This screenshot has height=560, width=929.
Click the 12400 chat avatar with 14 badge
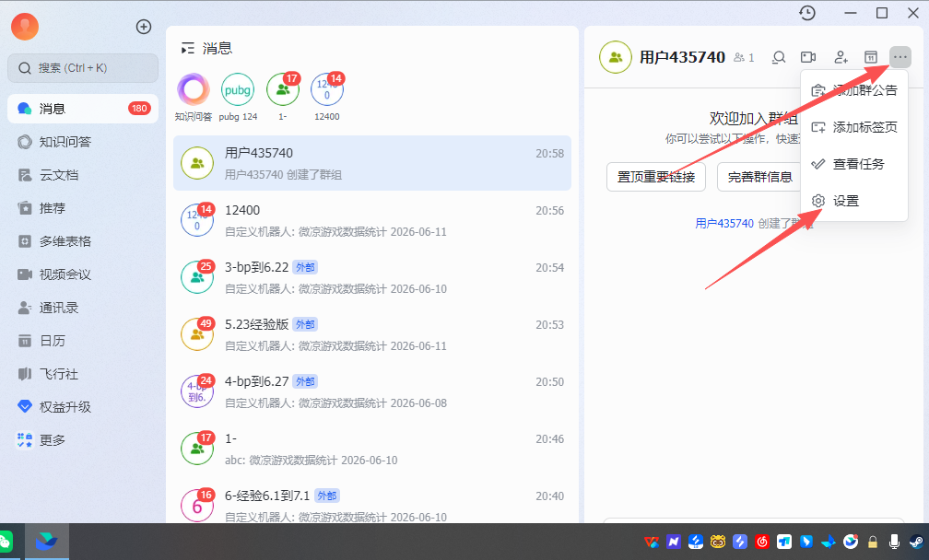pyautogui.click(x=197, y=219)
